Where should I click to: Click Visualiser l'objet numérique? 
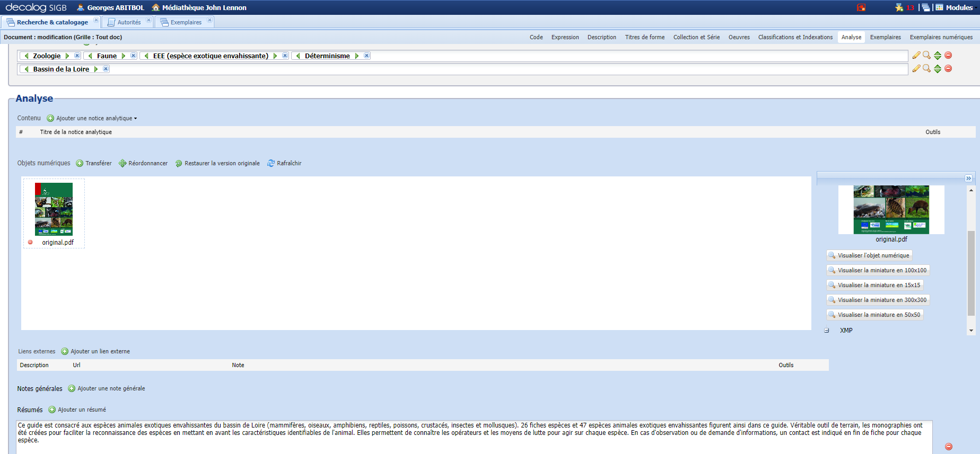coord(869,255)
